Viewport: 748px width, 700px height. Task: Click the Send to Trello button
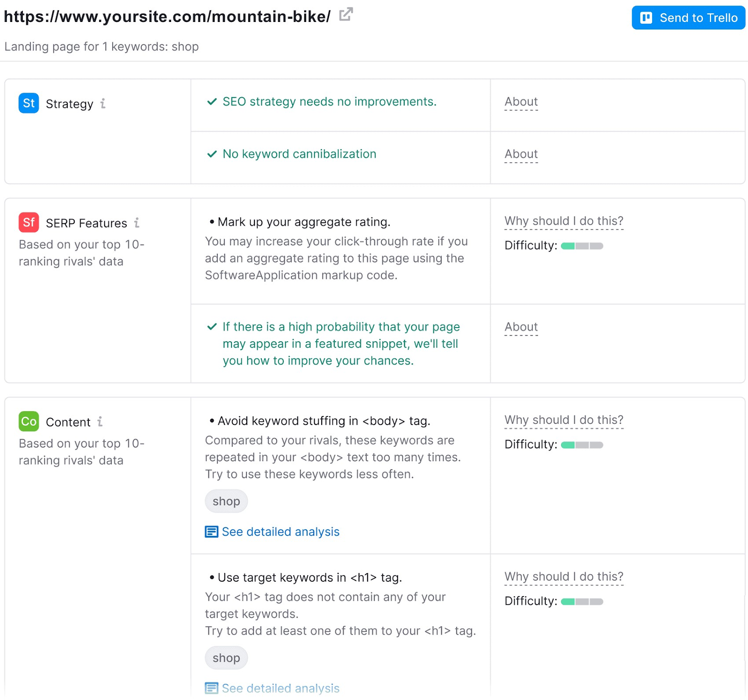click(x=688, y=18)
